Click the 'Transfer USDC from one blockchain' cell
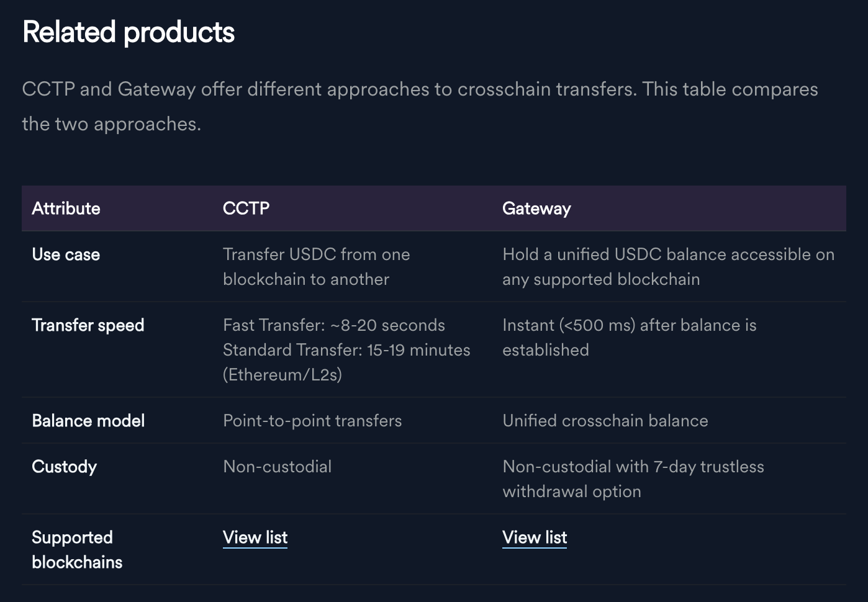 317,267
